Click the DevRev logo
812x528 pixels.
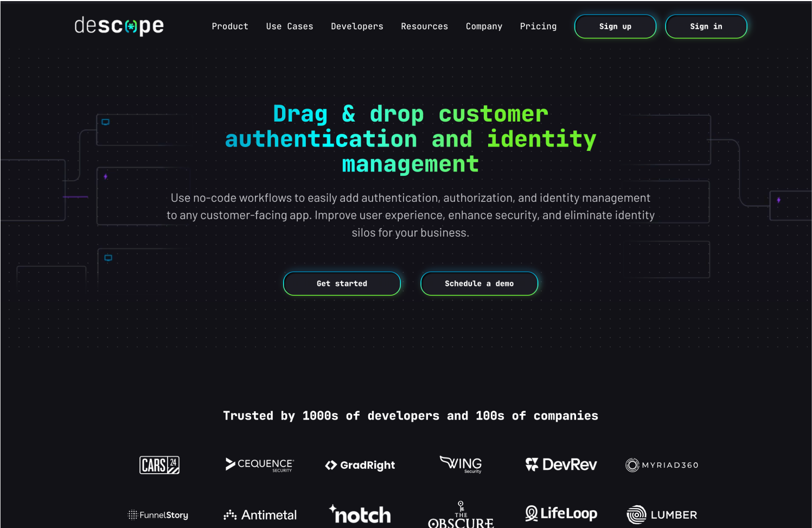pos(561,465)
